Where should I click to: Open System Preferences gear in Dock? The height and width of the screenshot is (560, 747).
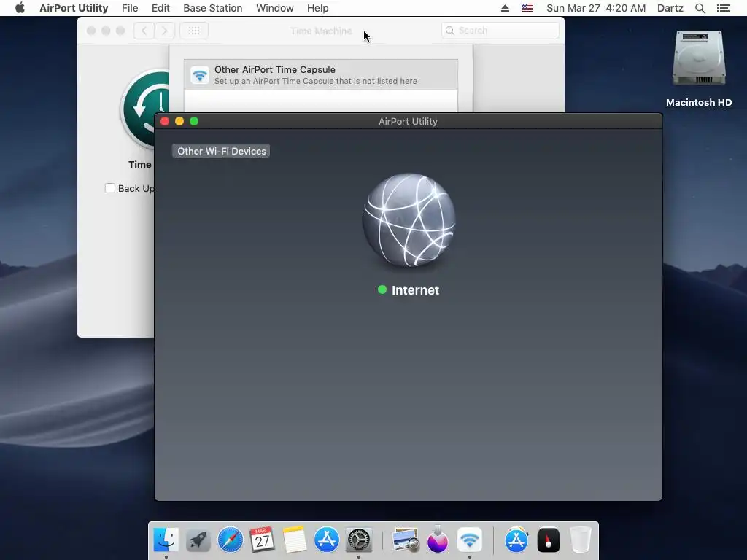click(359, 540)
